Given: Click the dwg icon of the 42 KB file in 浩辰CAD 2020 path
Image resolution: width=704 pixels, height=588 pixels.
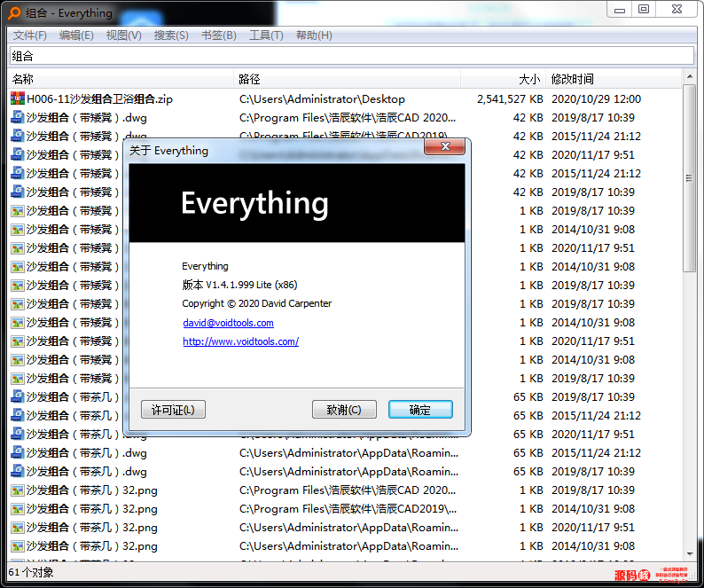Looking at the screenshot, I should [18, 118].
